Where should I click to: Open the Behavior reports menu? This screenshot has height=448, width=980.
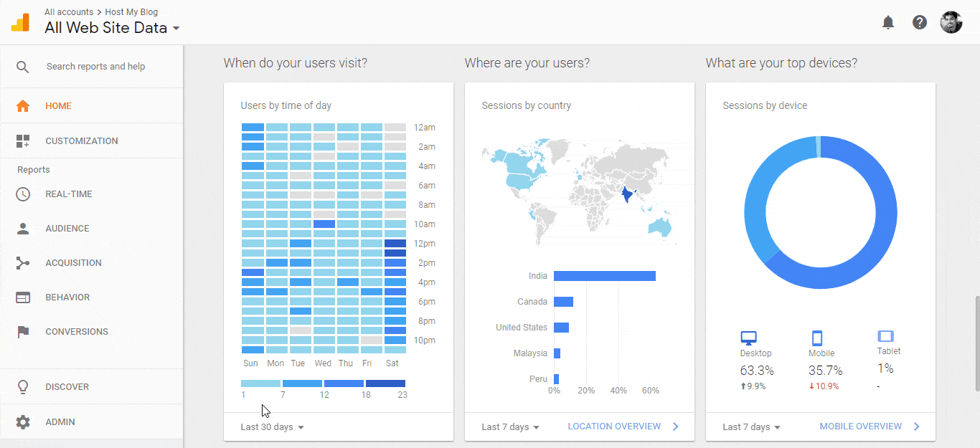tap(67, 297)
